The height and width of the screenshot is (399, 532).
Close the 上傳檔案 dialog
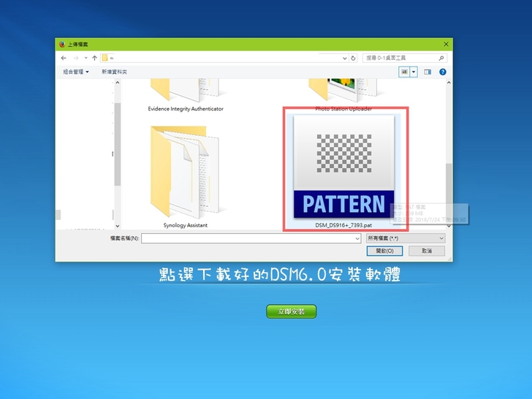tap(446, 45)
